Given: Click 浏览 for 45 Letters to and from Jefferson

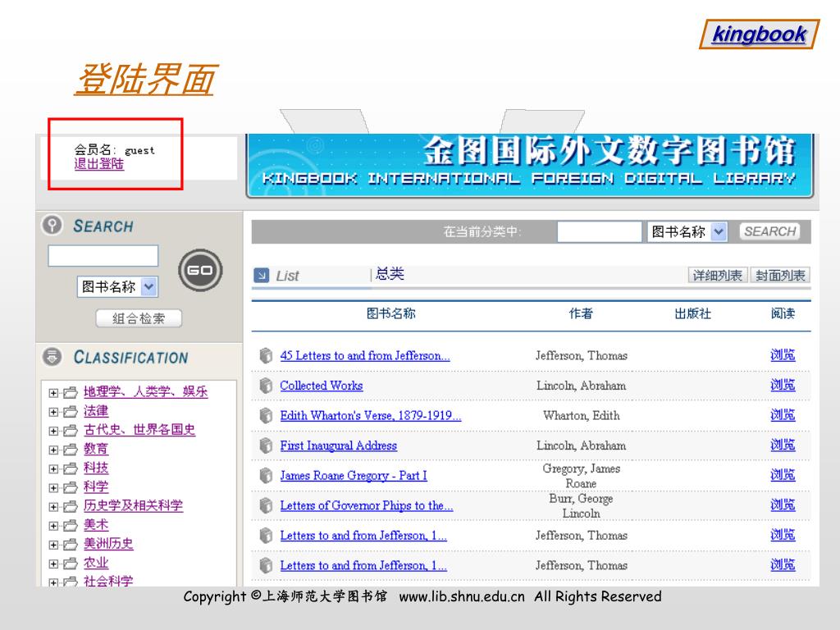Looking at the screenshot, I should (783, 354).
